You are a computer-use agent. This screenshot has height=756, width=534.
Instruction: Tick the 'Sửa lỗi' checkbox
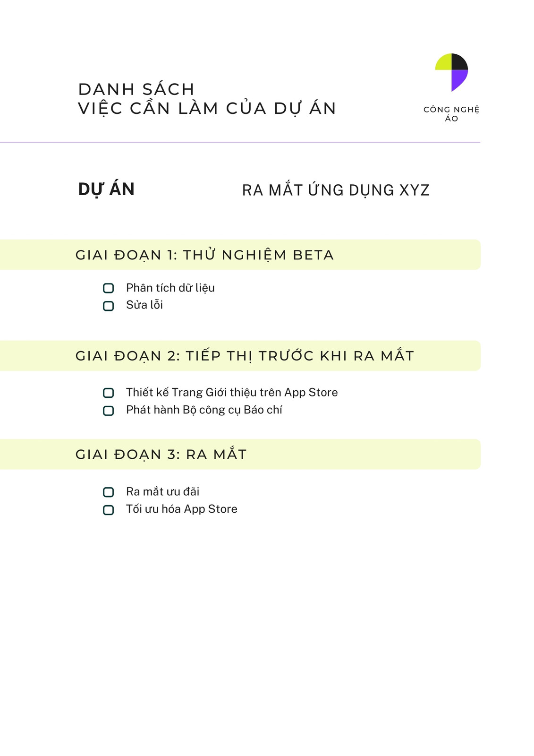pos(109,306)
